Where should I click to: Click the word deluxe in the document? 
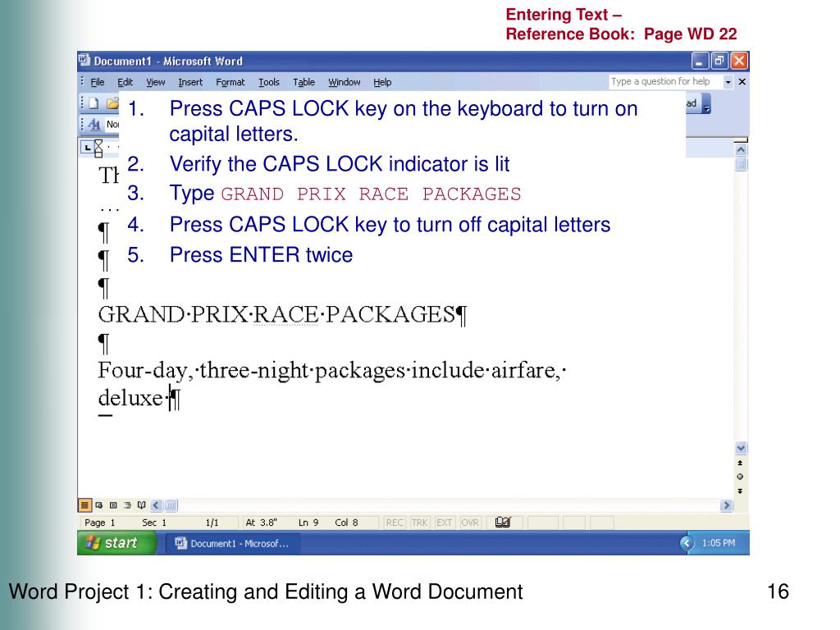130,398
